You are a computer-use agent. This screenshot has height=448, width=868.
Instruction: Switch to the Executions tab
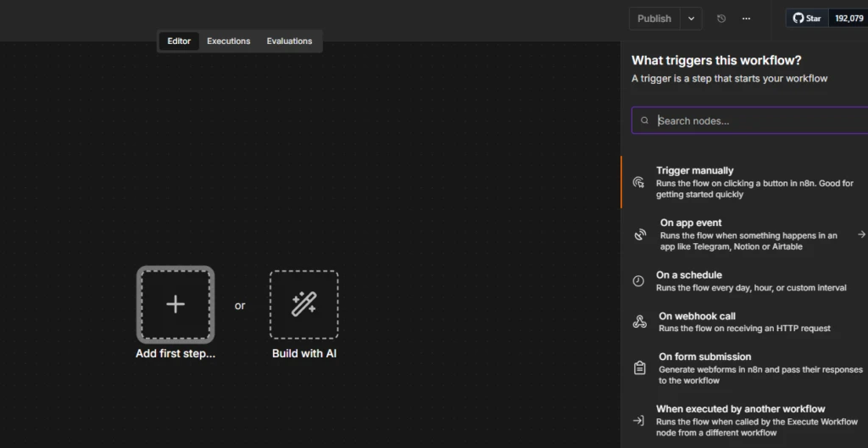coord(229,41)
